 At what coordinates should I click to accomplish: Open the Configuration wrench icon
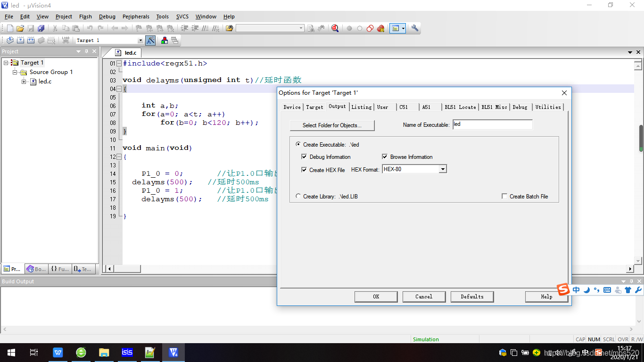415,28
